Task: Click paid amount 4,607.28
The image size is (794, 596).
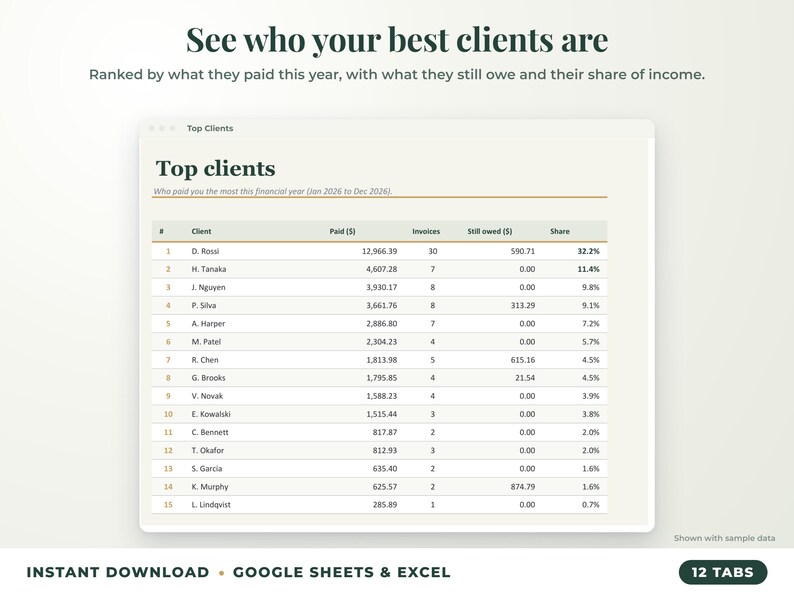Action: click(x=381, y=269)
